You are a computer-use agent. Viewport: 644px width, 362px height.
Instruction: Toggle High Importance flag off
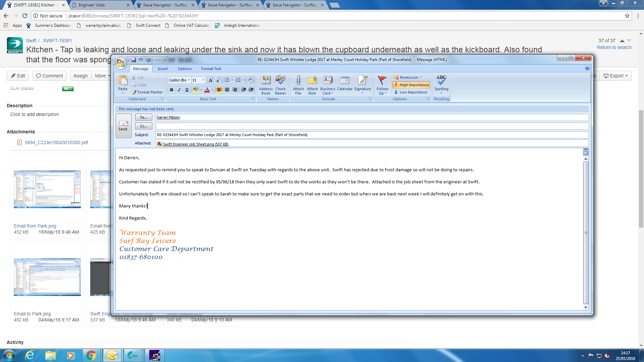coord(411,85)
